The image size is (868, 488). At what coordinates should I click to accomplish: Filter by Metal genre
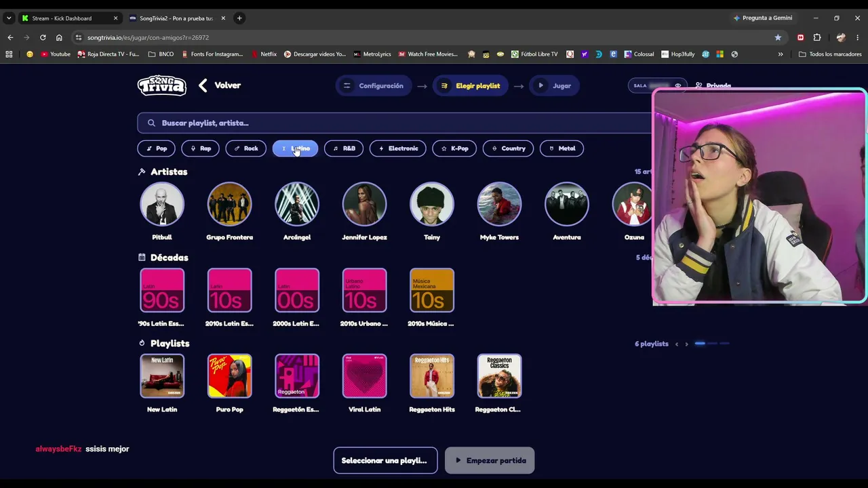[x=561, y=148]
